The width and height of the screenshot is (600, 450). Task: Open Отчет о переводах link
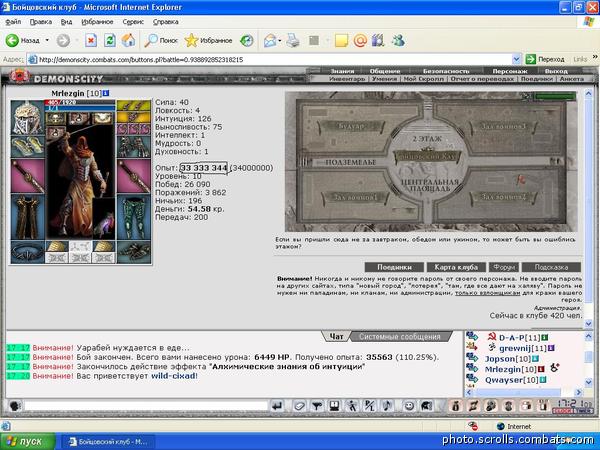(482, 79)
